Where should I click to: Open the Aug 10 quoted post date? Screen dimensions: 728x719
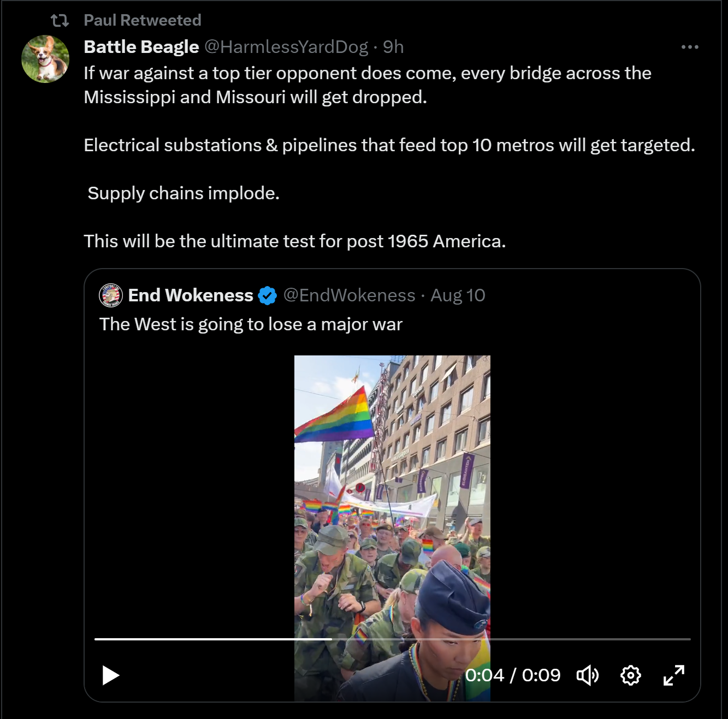point(458,295)
